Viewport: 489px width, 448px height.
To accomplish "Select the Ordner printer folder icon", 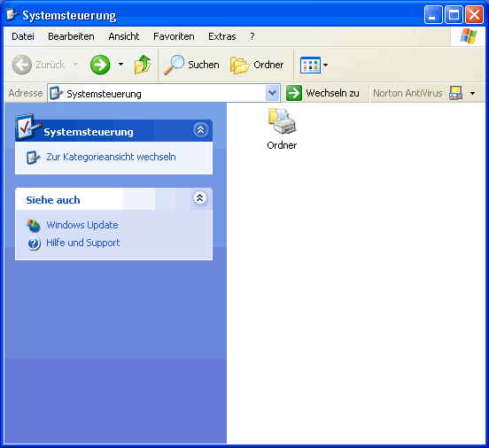I will pyautogui.click(x=282, y=121).
